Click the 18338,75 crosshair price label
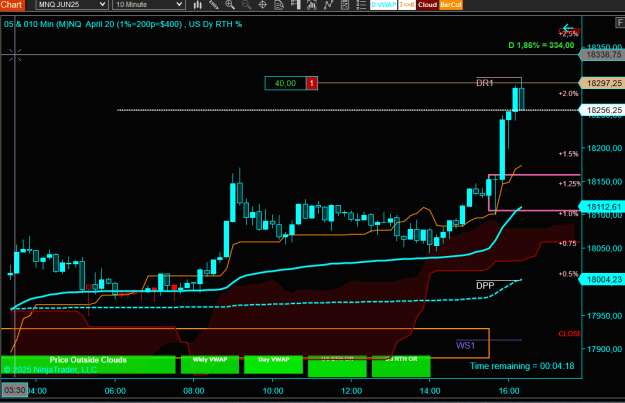 coord(603,55)
